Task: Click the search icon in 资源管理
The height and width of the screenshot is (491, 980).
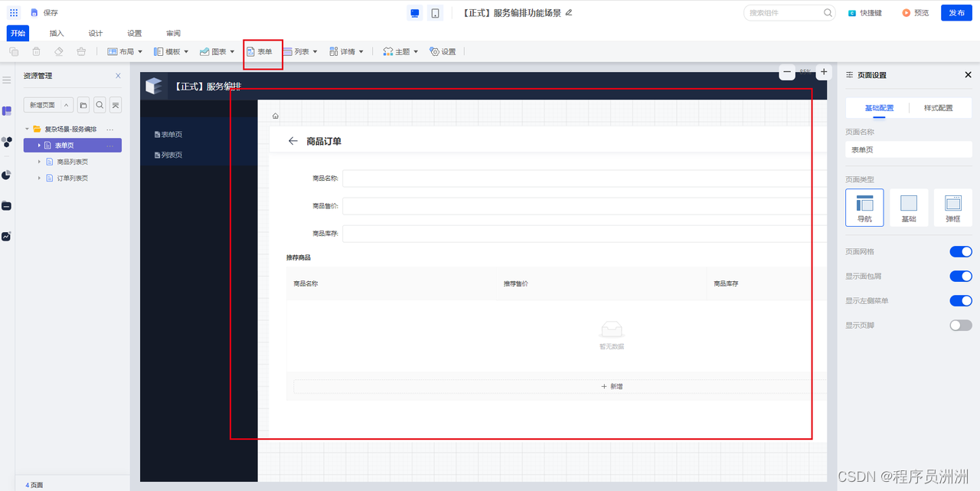Action: [x=100, y=105]
